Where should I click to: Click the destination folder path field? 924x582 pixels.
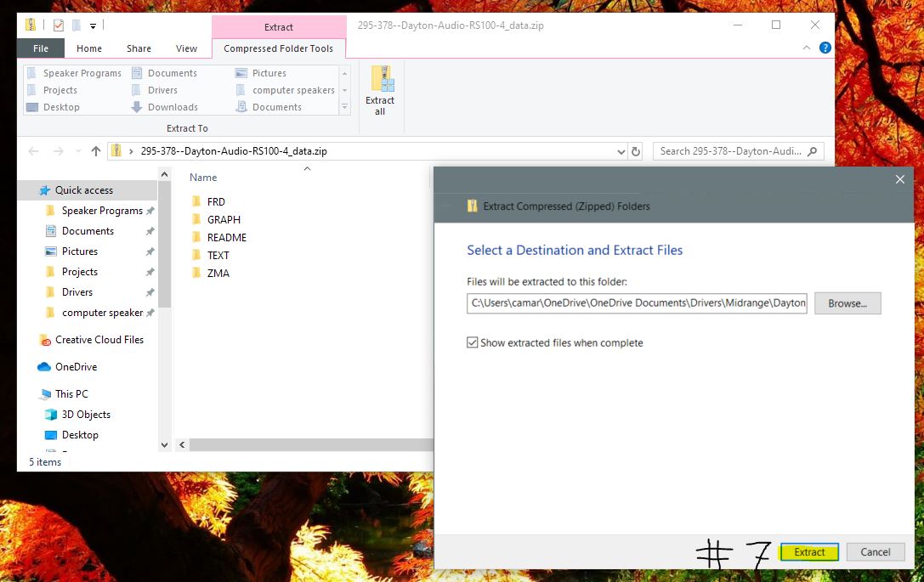click(637, 302)
